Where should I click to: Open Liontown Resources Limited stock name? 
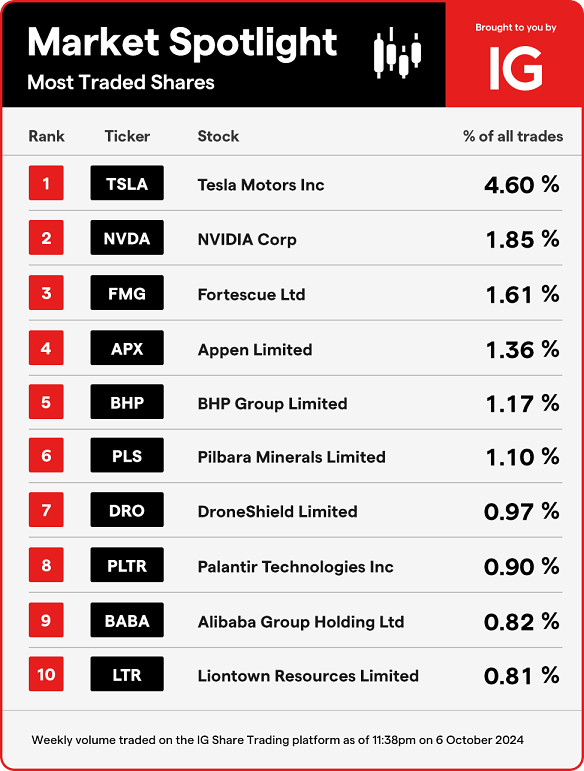[x=308, y=676]
